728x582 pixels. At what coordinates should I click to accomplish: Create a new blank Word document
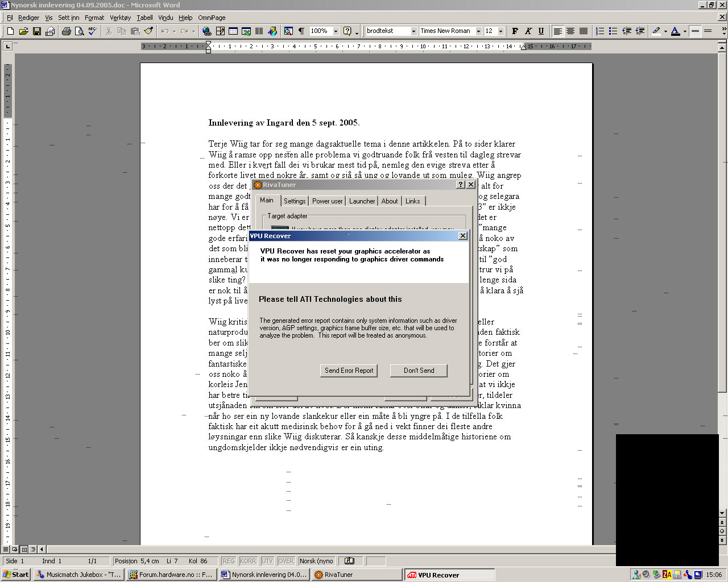click(x=10, y=31)
